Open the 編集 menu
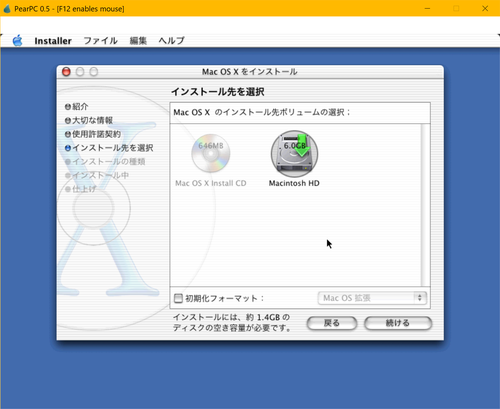This screenshot has height=409, width=500. pos(138,41)
